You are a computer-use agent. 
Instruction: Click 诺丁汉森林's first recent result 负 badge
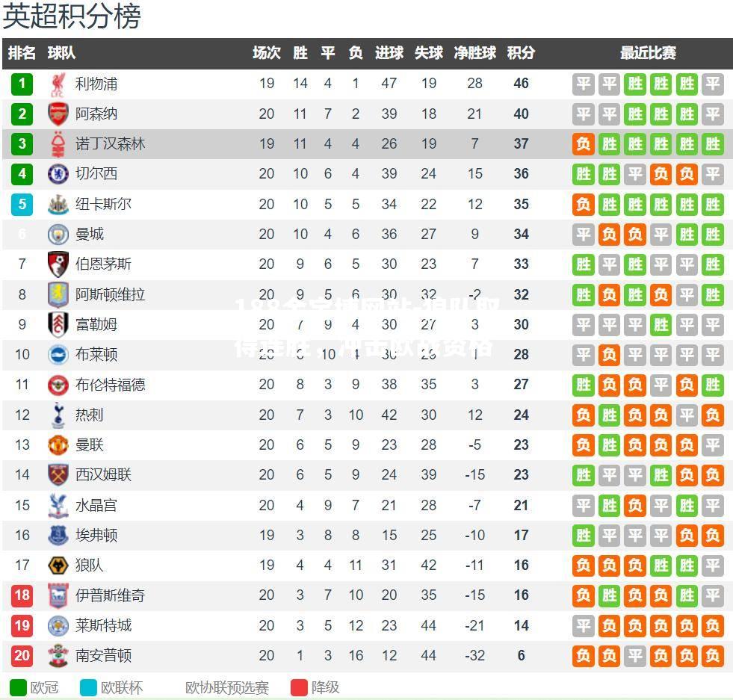point(584,144)
